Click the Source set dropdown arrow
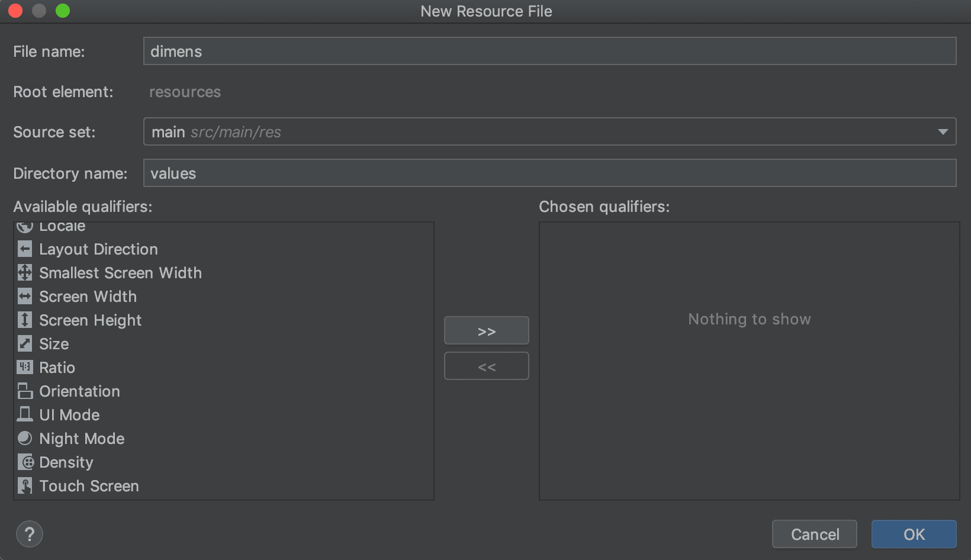The width and height of the screenshot is (971, 560). [943, 132]
